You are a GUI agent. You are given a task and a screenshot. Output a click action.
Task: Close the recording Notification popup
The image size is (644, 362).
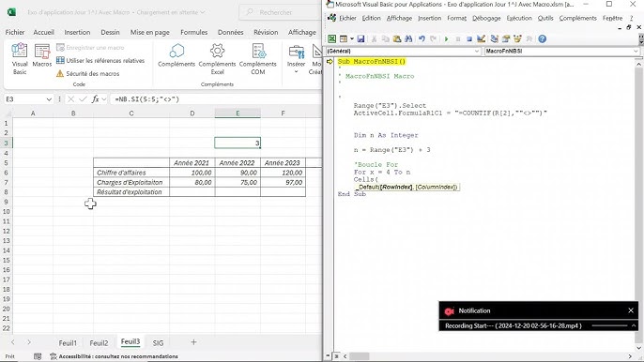tap(631, 310)
